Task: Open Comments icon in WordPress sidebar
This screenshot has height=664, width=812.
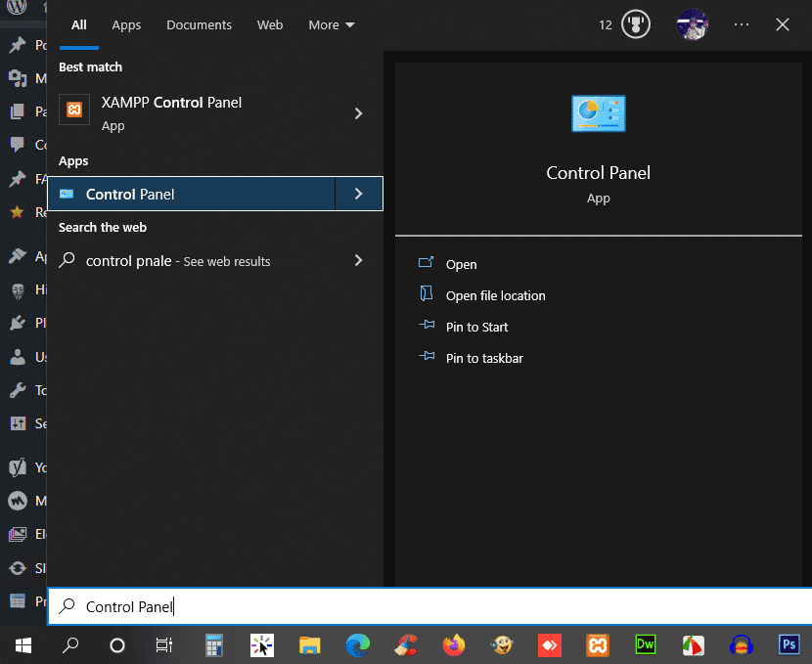Action: pos(17,144)
